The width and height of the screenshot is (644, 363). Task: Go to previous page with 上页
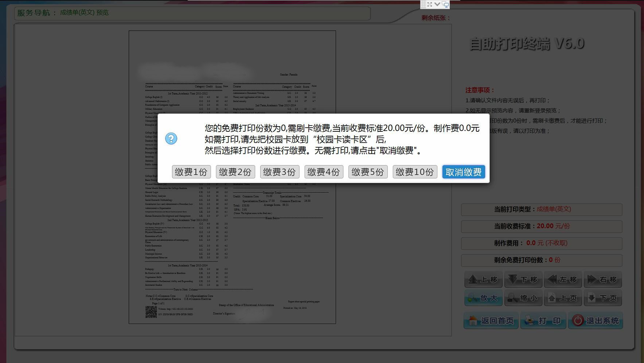563,298
